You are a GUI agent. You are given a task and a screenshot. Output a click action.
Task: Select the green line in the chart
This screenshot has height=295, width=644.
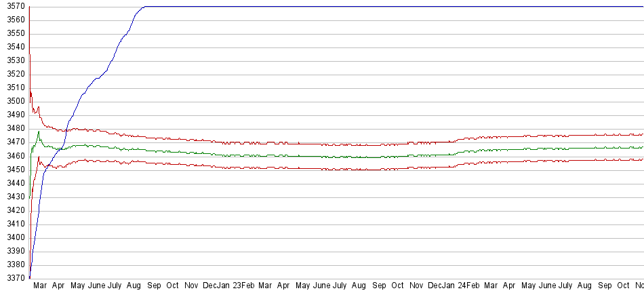(339, 157)
